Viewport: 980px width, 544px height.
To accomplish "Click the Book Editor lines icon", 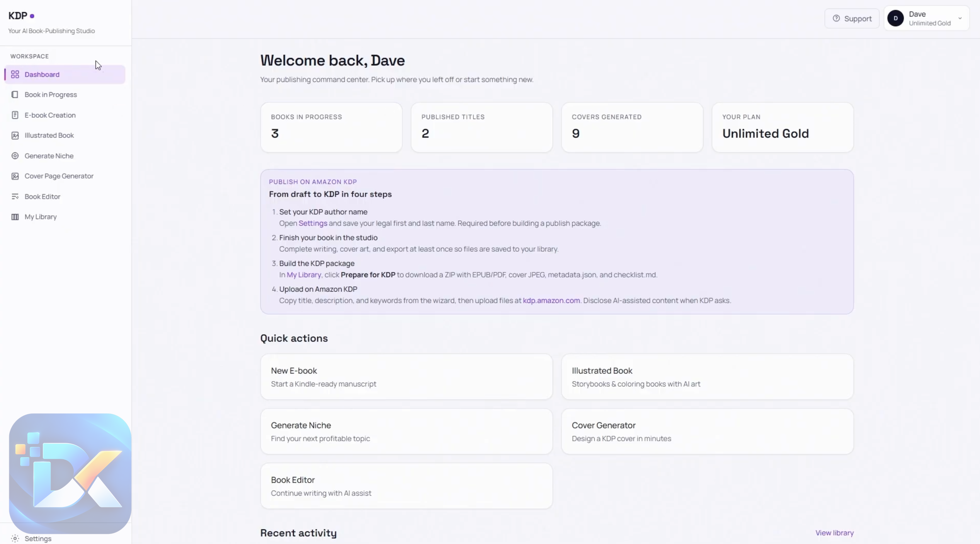I will point(15,197).
